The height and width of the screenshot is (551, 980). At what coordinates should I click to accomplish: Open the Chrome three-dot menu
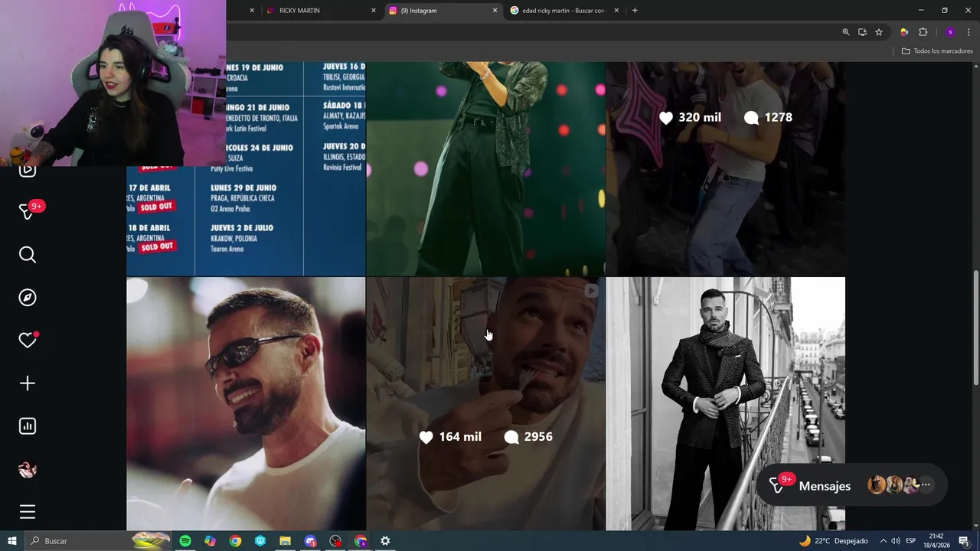click(x=969, y=32)
